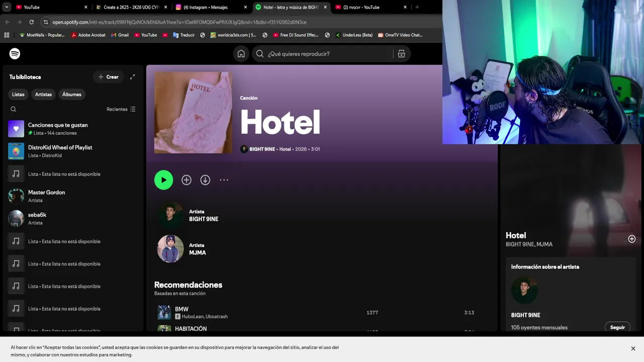Download the Hotel track via the arrow icon

[x=205, y=180]
